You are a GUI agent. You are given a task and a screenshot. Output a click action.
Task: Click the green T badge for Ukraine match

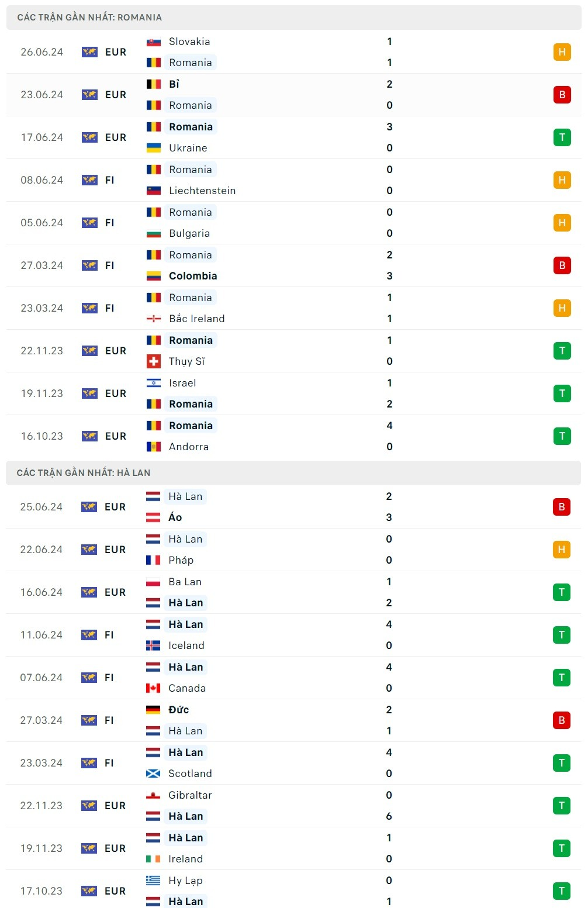click(562, 137)
